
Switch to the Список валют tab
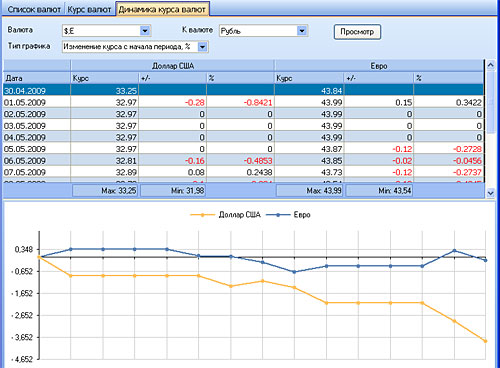[33, 9]
